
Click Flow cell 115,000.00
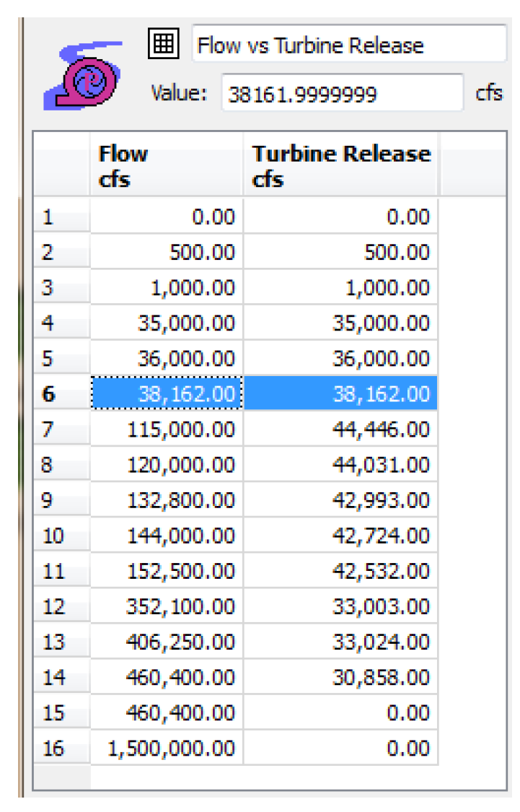[167, 429]
